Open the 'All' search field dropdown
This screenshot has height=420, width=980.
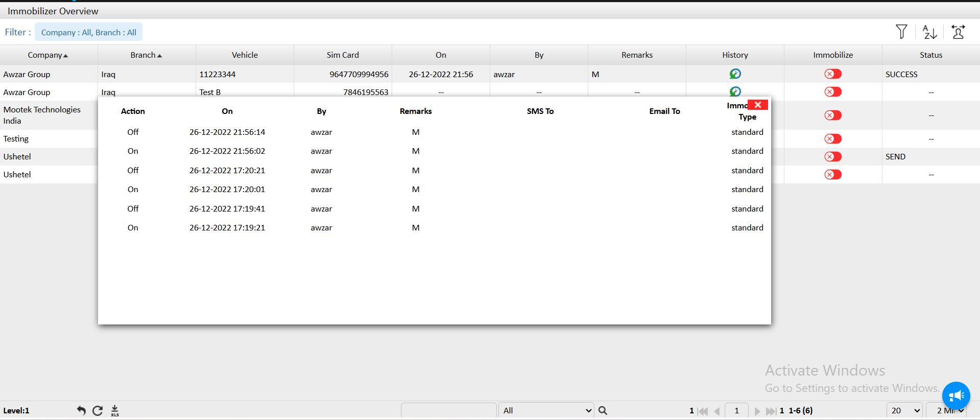(546, 410)
